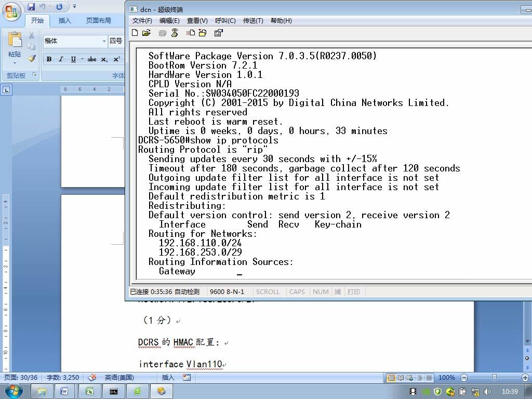Click the 字数: 3,250 word count

tap(63, 377)
